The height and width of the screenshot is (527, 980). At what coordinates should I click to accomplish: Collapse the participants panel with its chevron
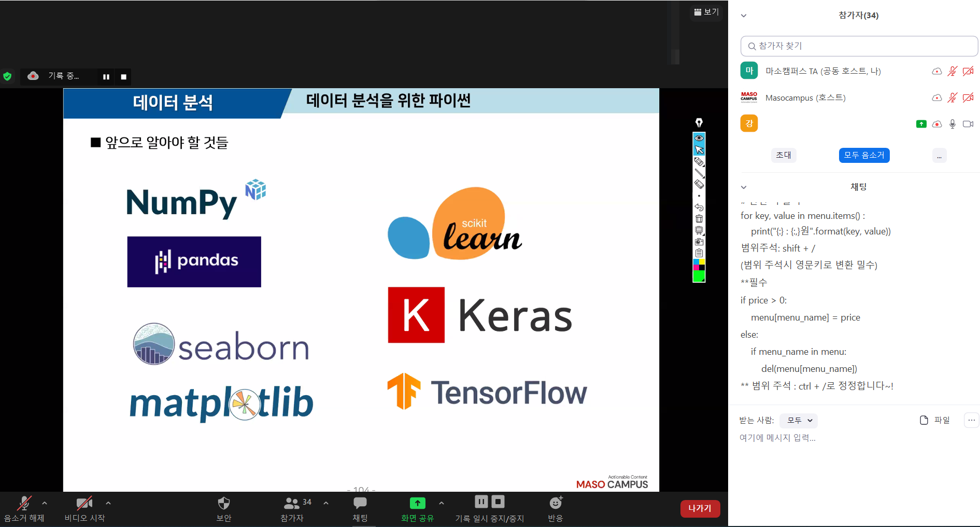click(744, 16)
